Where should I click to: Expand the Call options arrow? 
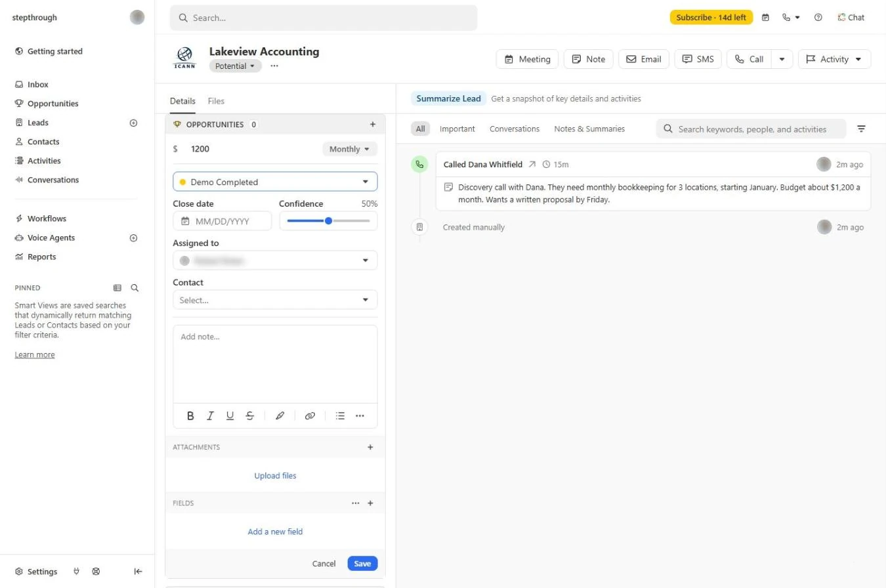(x=782, y=59)
